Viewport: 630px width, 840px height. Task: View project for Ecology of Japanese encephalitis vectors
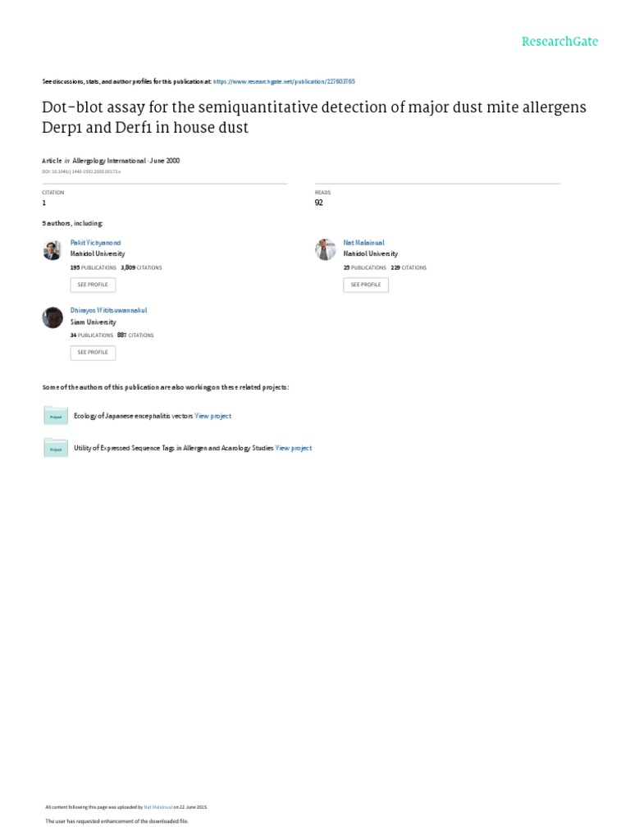tap(213, 416)
